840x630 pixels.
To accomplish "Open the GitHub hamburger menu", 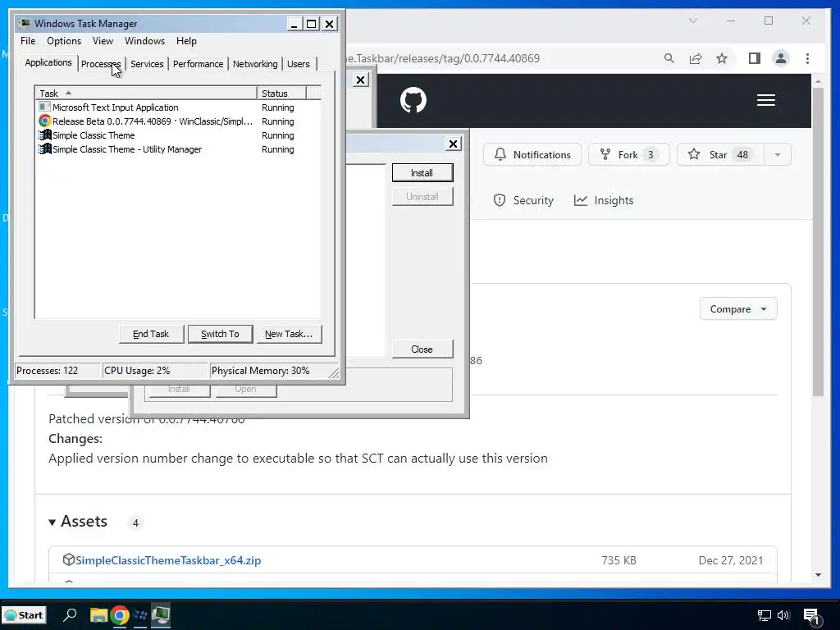I will [766, 100].
